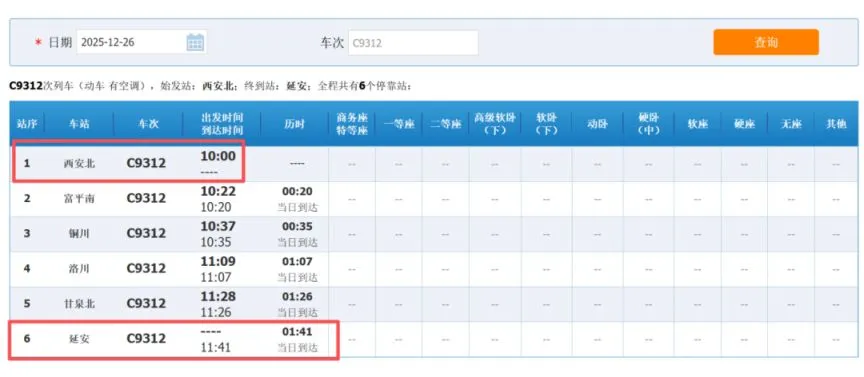This screenshot has height=377, width=864.
Task: Click C9312 train number in 延安 row
Action: pyautogui.click(x=146, y=338)
